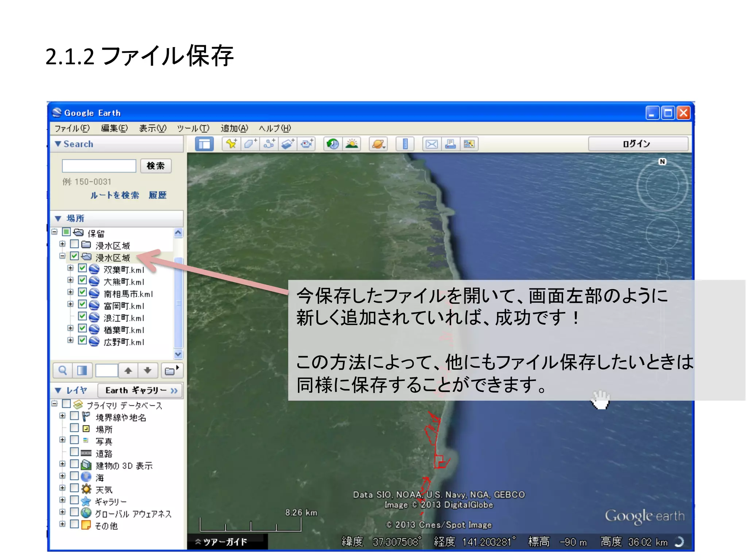The width and height of the screenshot is (747, 560).
Task: Click the add folder icon in Places
Action: [171, 371]
